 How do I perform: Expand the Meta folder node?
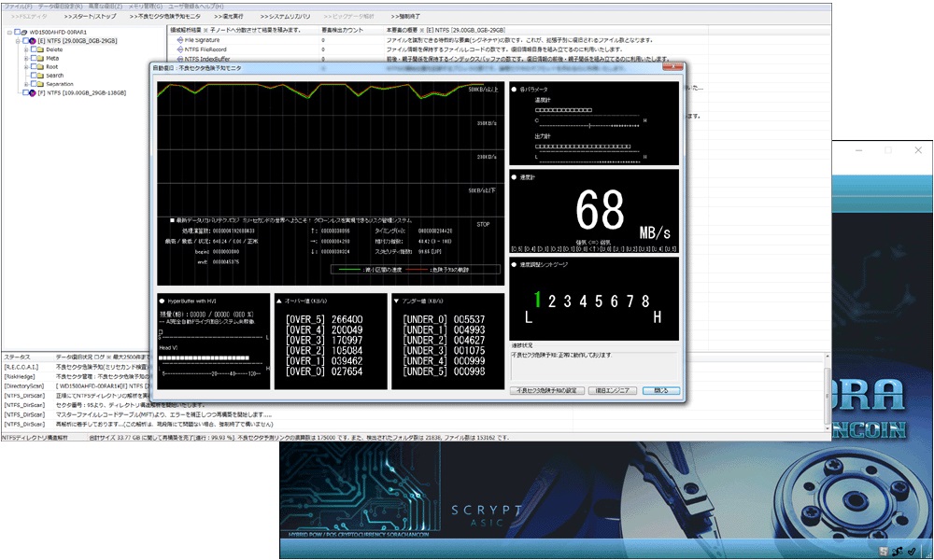point(26,58)
